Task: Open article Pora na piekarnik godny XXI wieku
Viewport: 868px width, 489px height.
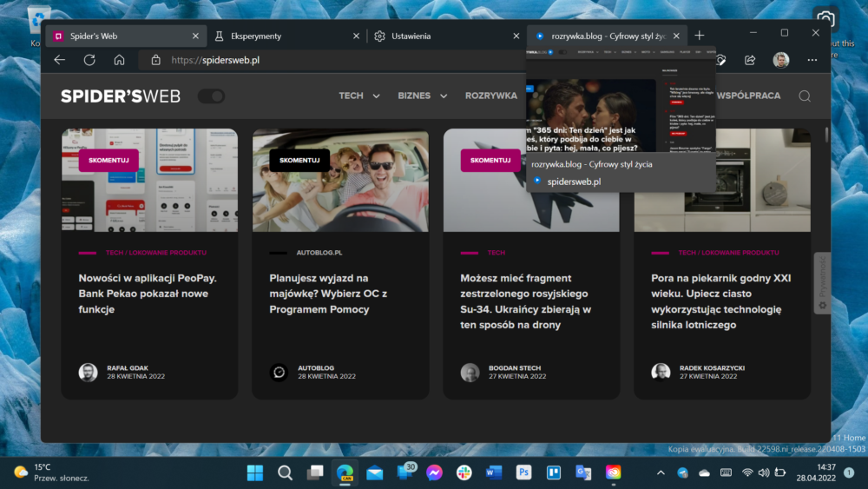Action: coord(720,301)
